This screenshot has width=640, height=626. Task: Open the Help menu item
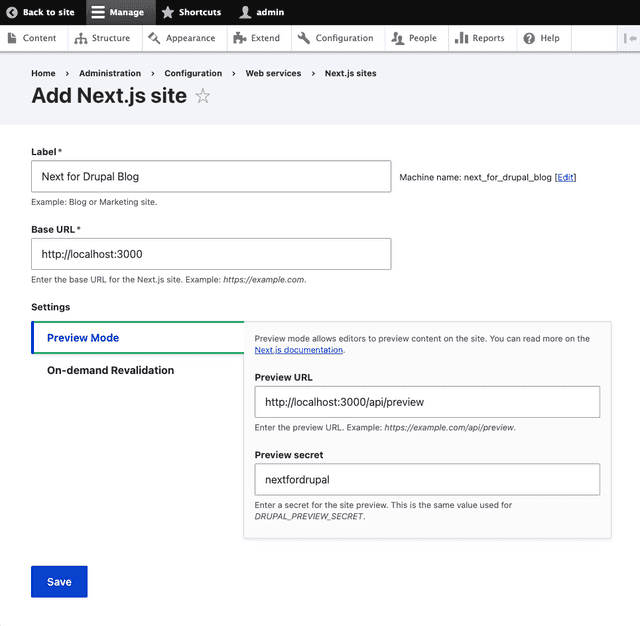pos(544,38)
